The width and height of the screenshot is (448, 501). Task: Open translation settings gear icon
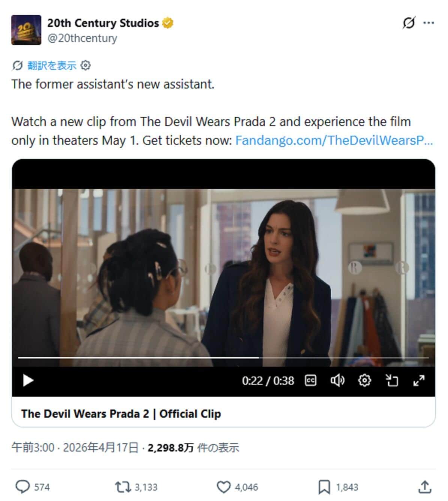[86, 66]
